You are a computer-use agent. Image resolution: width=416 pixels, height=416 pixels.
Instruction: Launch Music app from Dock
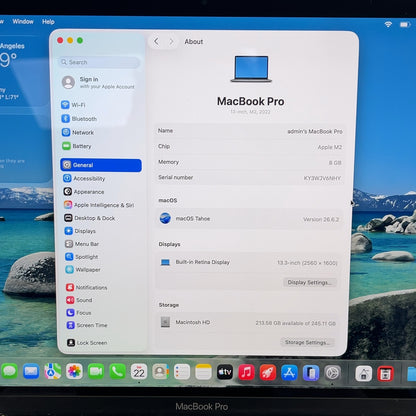point(246,372)
